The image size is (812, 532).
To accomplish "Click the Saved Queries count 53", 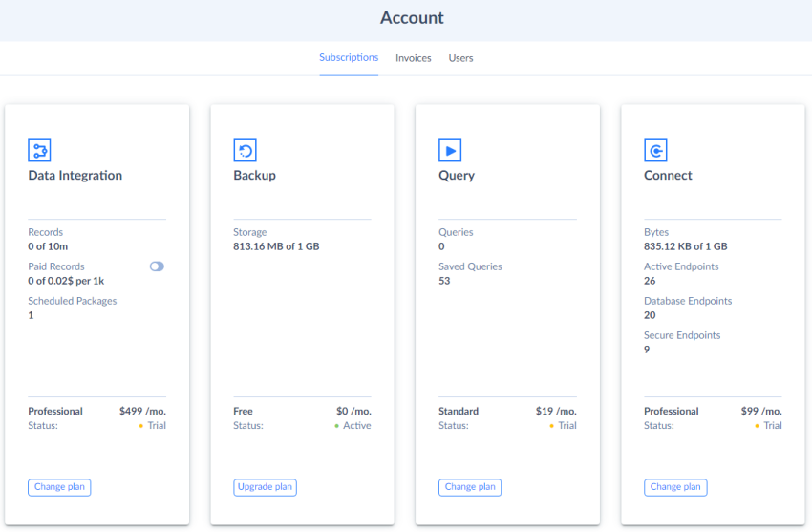I will point(444,281).
